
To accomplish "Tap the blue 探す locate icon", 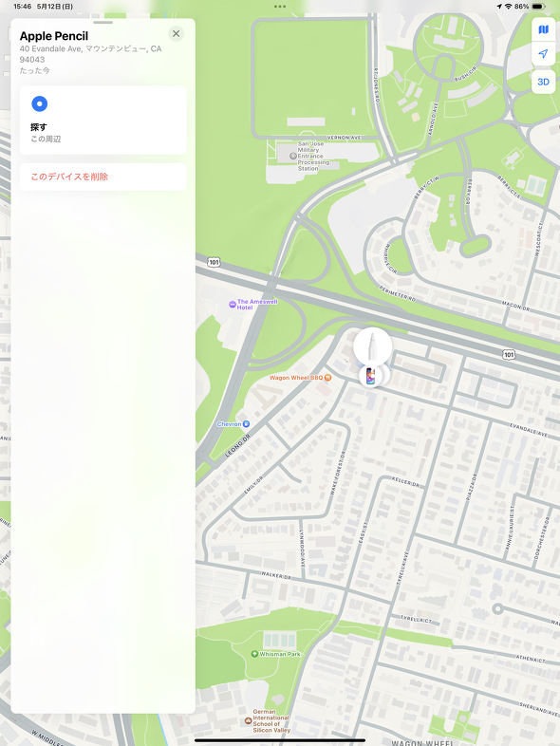I will 40,103.
